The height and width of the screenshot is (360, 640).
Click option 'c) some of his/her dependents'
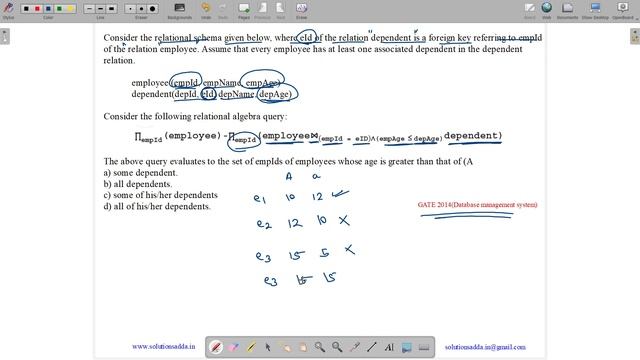(160, 195)
